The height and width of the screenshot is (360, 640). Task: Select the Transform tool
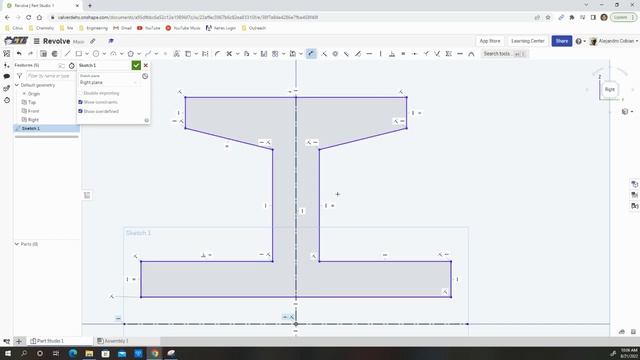(293, 53)
